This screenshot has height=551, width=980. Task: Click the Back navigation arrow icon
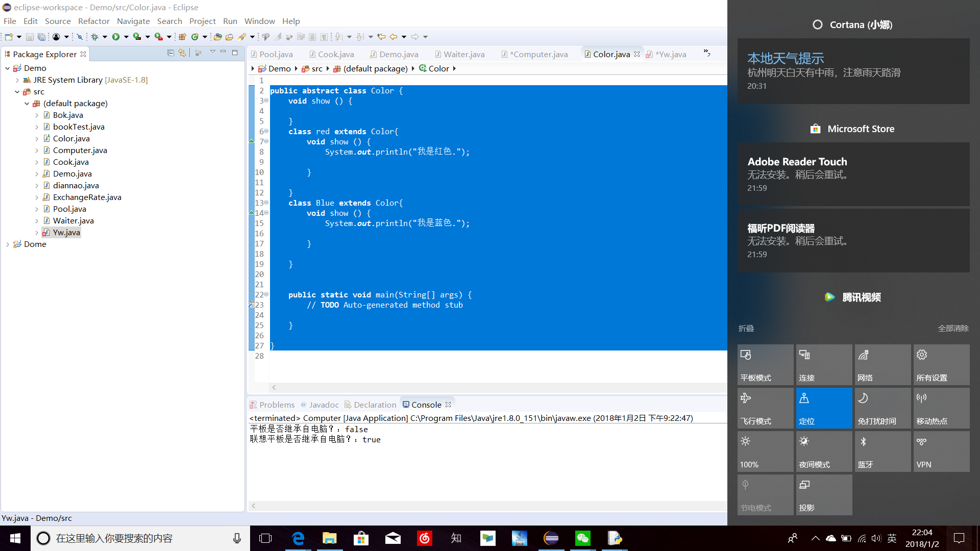click(x=393, y=37)
